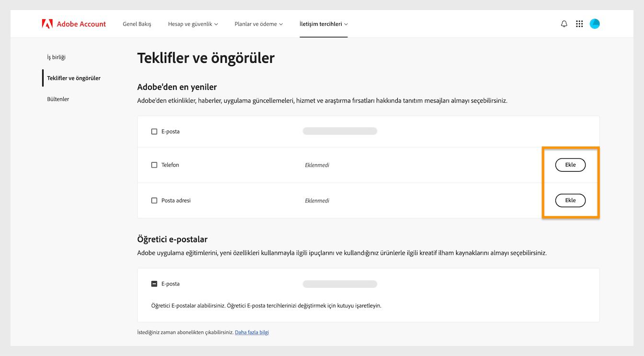
Task: Open the Daha fazla bilgi link
Action: coord(252,332)
